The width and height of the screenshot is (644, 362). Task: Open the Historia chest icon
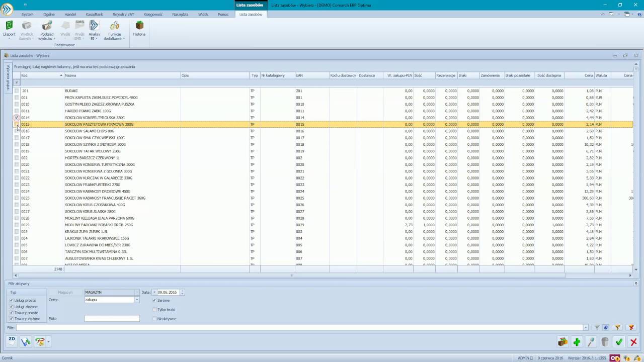pyautogui.click(x=139, y=26)
